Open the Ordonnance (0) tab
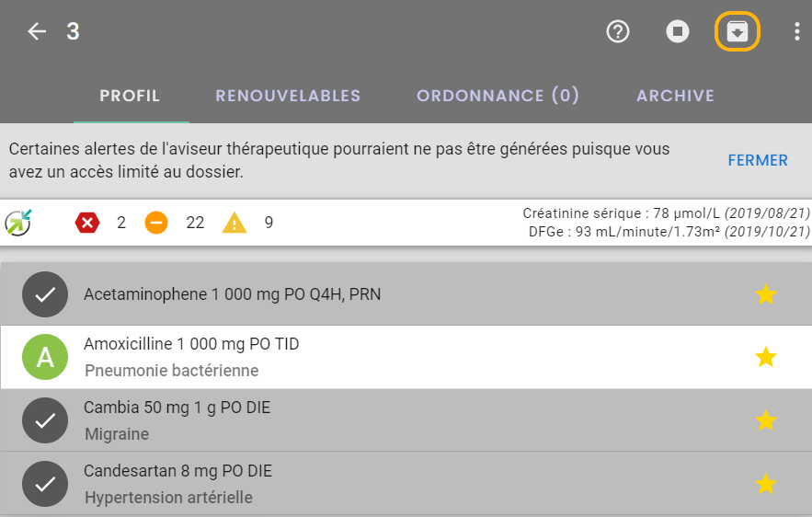This screenshot has height=517, width=812. click(497, 96)
